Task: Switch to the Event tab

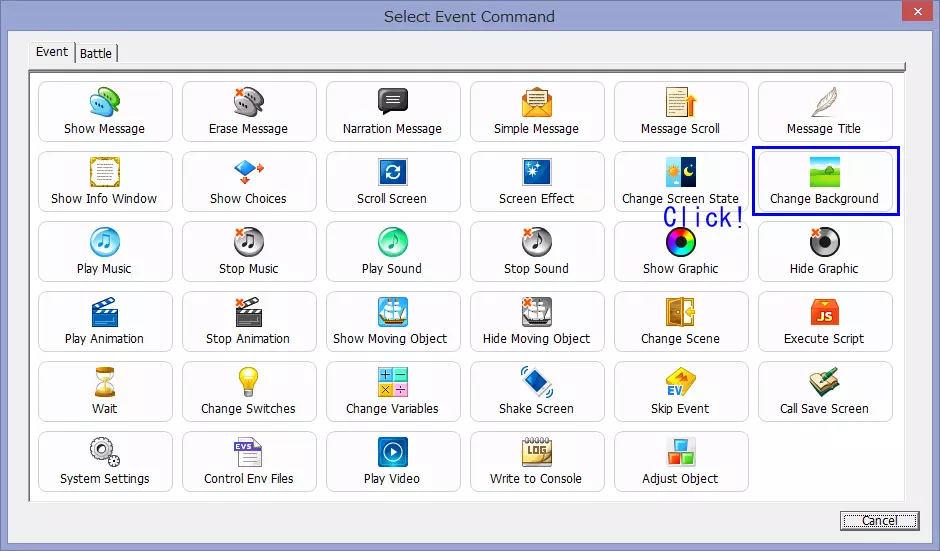Action: tap(52, 52)
